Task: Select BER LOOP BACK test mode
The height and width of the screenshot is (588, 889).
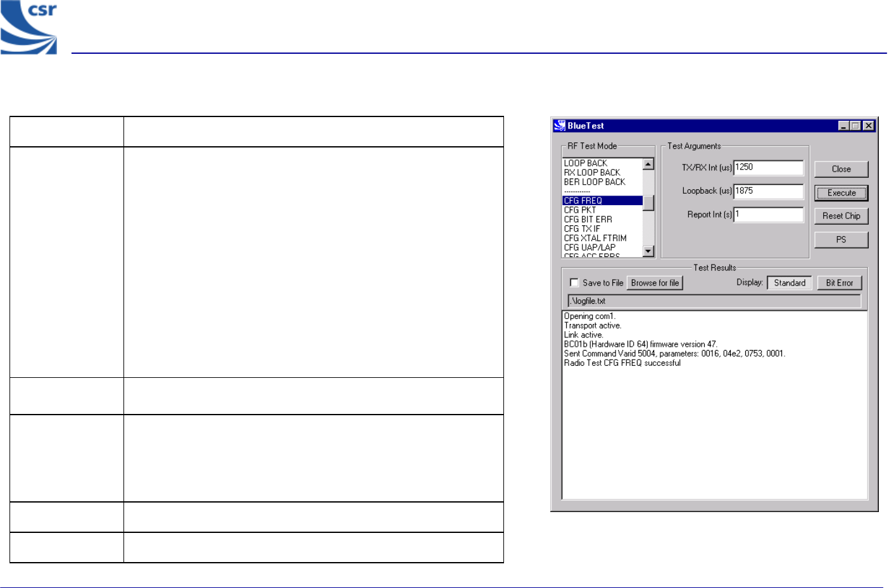Action: click(595, 182)
